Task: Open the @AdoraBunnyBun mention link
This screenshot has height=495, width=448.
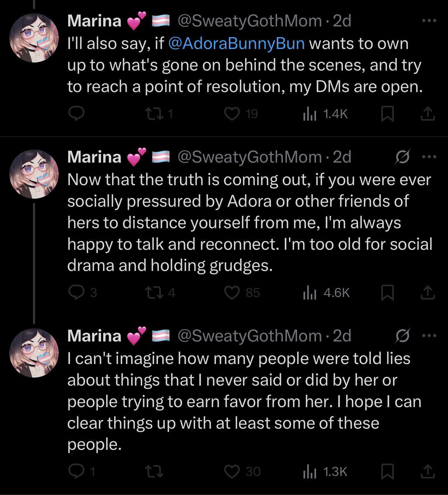Action: tap(236, 44)
